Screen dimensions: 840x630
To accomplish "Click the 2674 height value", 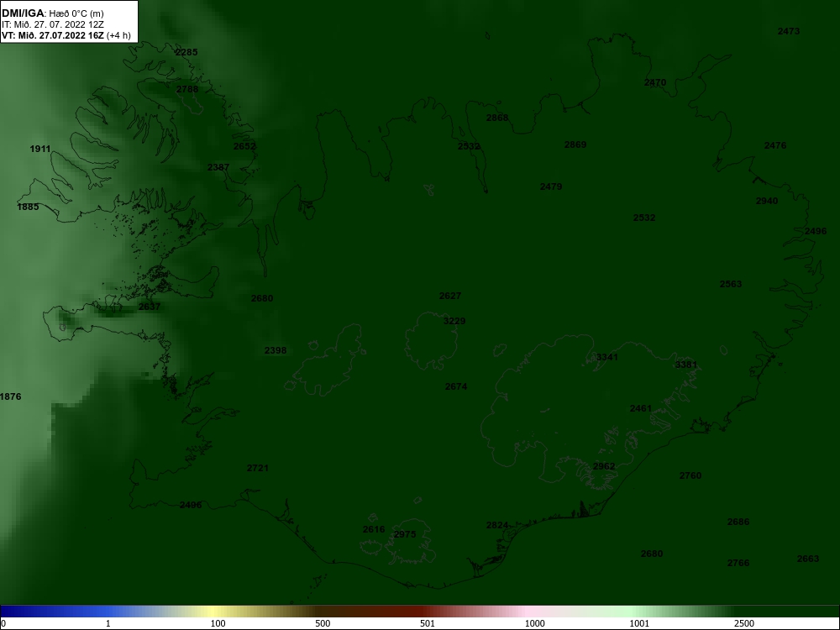I will (456, 386).
